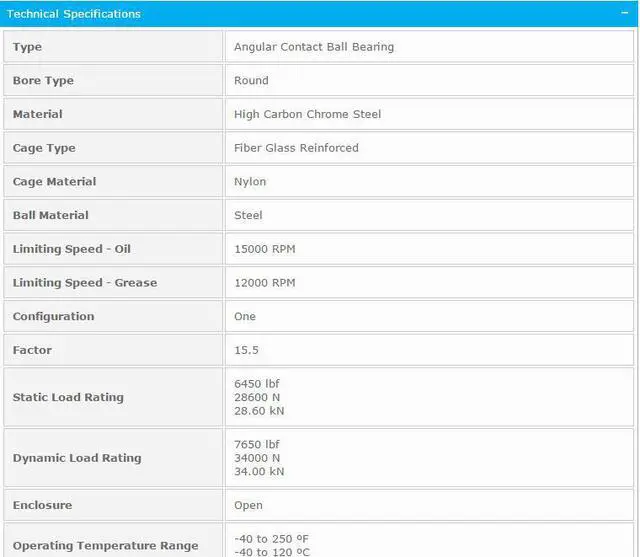Click the Static Load Rating label
The height and width of the screenshot is (557, 640).
(x=68, y=397)
